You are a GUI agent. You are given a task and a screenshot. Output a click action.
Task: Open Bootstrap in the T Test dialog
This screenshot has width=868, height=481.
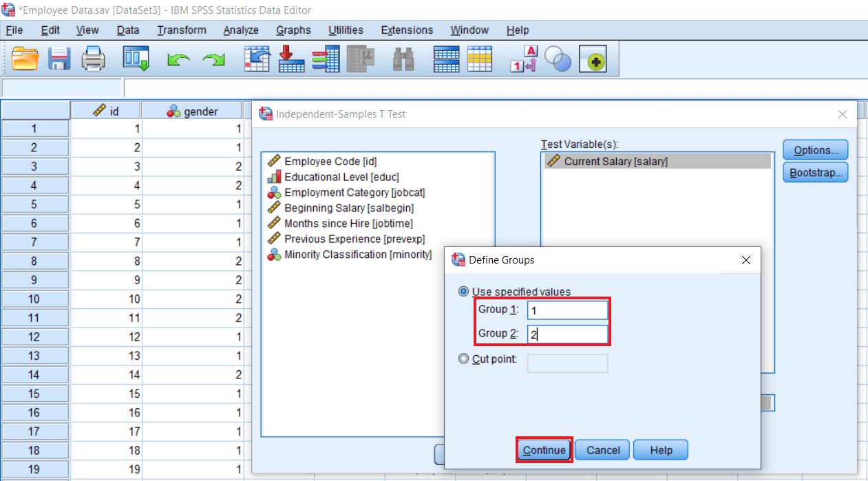coord(816,173)
